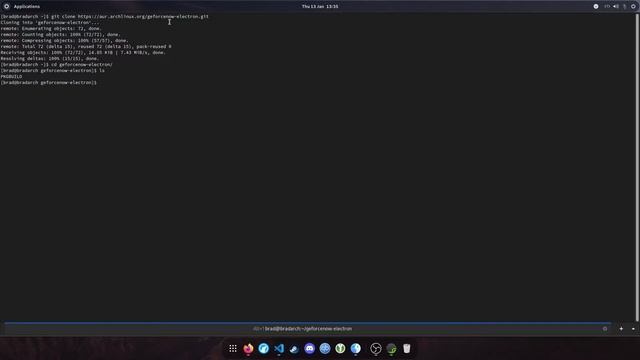640x360 pixels.
Task: Click the round white tray icon left of the network indicator
Action: click(596, 7)
